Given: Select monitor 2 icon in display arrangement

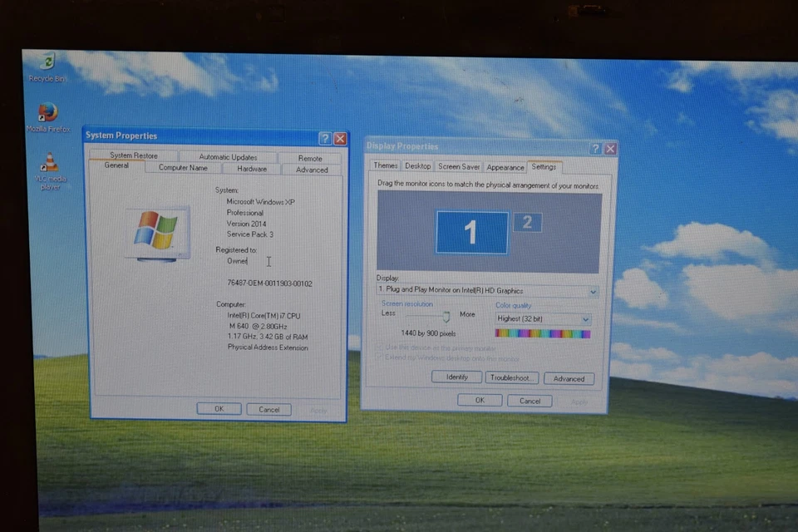Looking at the screenshot, I should pos(527,223).
